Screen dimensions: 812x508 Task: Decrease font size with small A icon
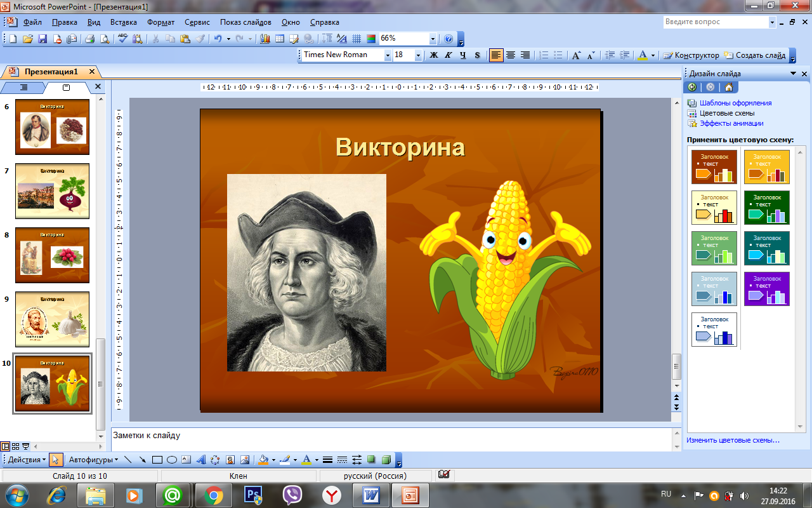pos(590,55)
